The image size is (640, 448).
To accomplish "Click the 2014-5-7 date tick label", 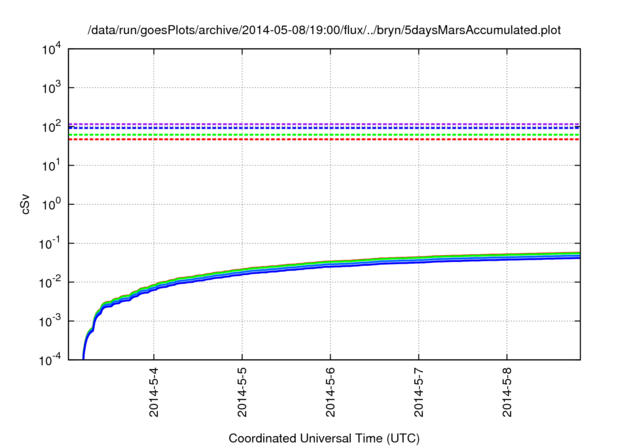I will [419, 392].
